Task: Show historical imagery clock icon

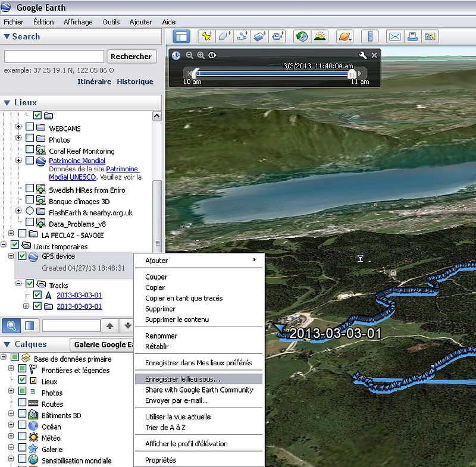Action: click(x=302, y=37)
